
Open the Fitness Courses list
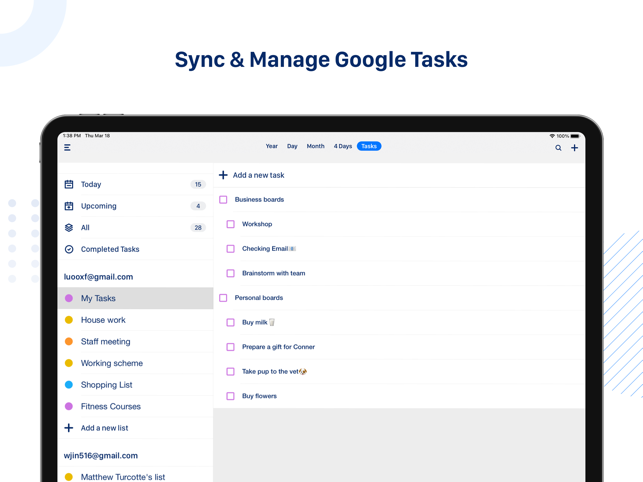(136, 407)
